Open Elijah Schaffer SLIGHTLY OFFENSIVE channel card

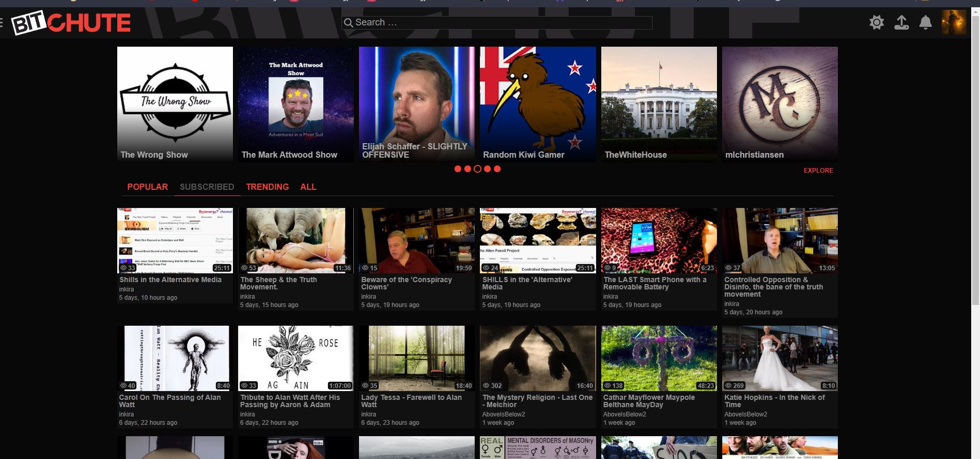(417, 104)
